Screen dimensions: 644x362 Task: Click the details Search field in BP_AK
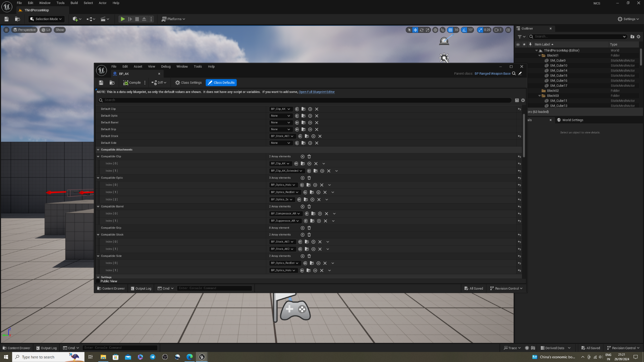304,100
